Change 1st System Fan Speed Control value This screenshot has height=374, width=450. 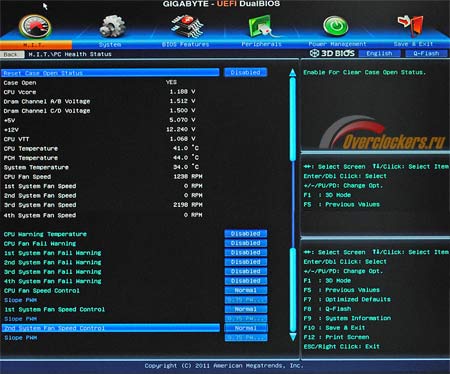(245, 309)
